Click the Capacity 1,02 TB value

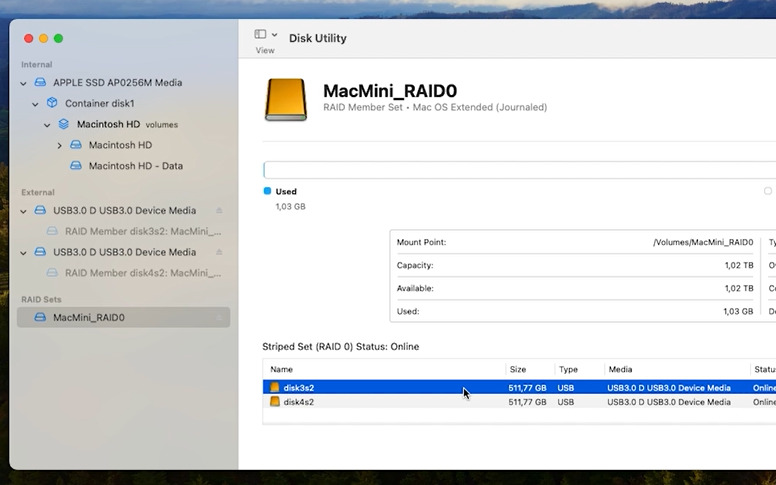tap(739, 265)
